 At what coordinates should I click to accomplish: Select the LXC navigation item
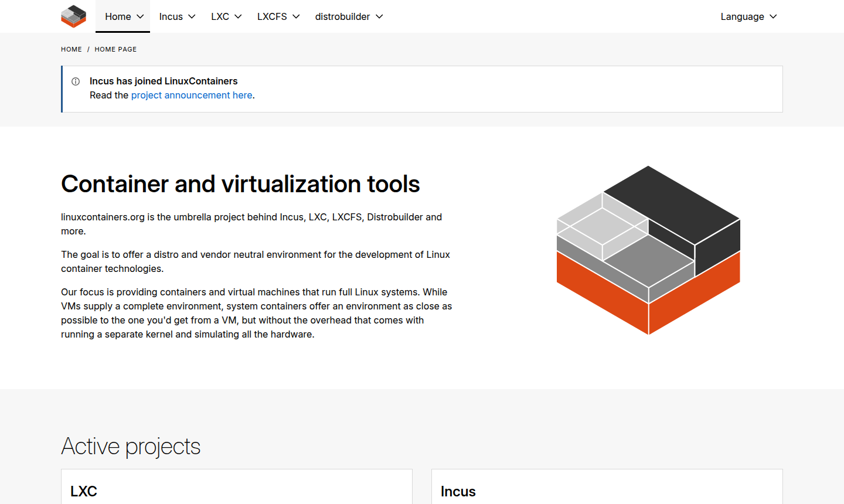[220, 16]
